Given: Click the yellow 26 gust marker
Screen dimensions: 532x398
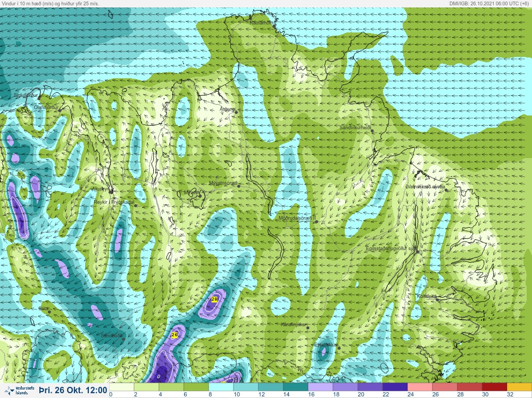Looking at the screenshot, I should (174, 335).
